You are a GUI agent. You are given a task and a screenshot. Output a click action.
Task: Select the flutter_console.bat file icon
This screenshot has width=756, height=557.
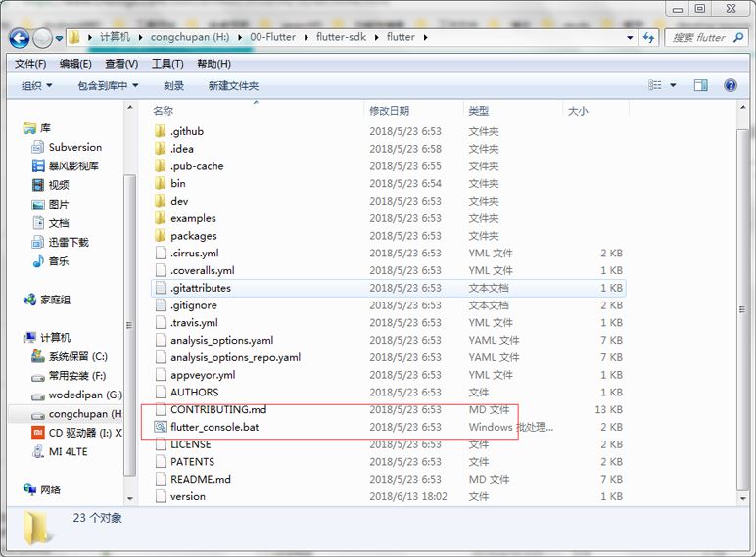pyautogui.click(x=161, y=427)
